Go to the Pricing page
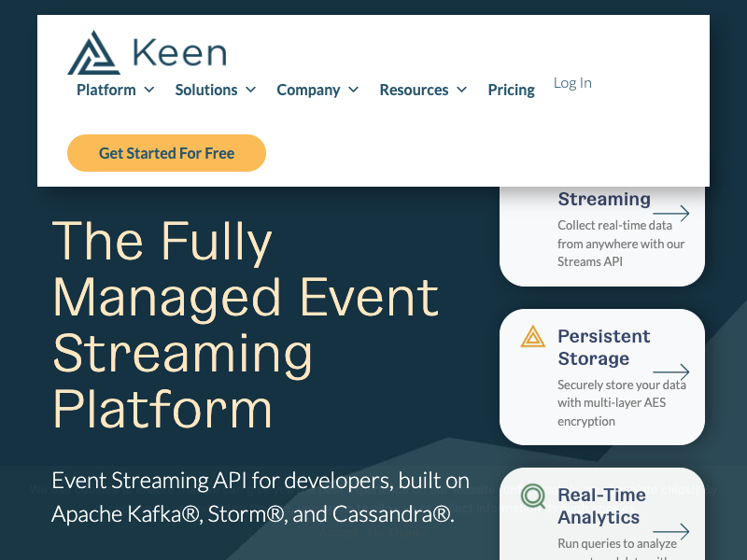The width and height of the screenshot is (747, 560). click(511, 90)
